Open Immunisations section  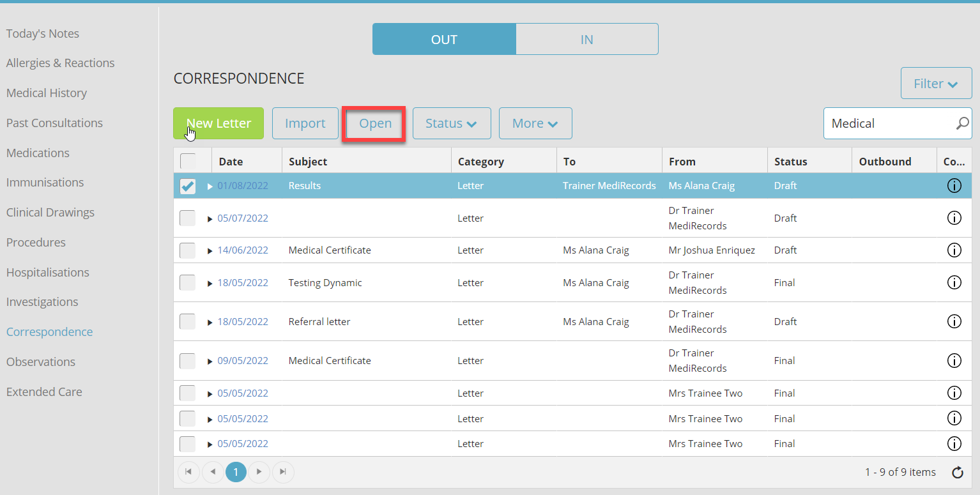(45, 182)
